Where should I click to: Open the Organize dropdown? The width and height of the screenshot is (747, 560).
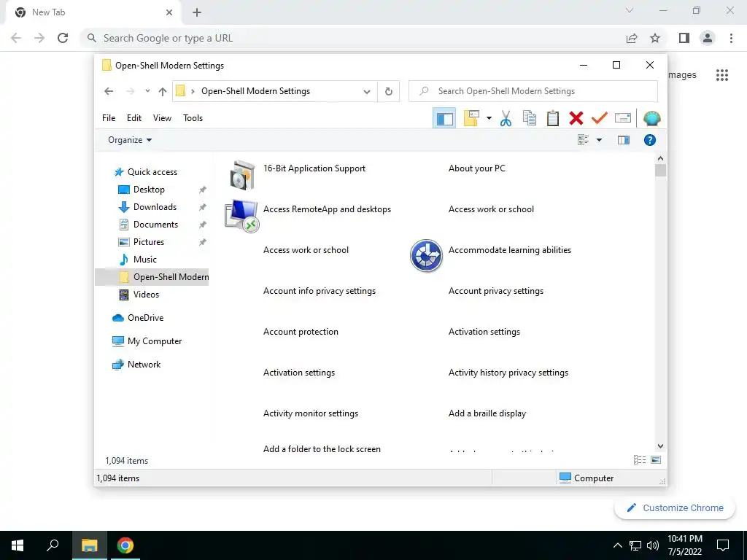(130, 140)
